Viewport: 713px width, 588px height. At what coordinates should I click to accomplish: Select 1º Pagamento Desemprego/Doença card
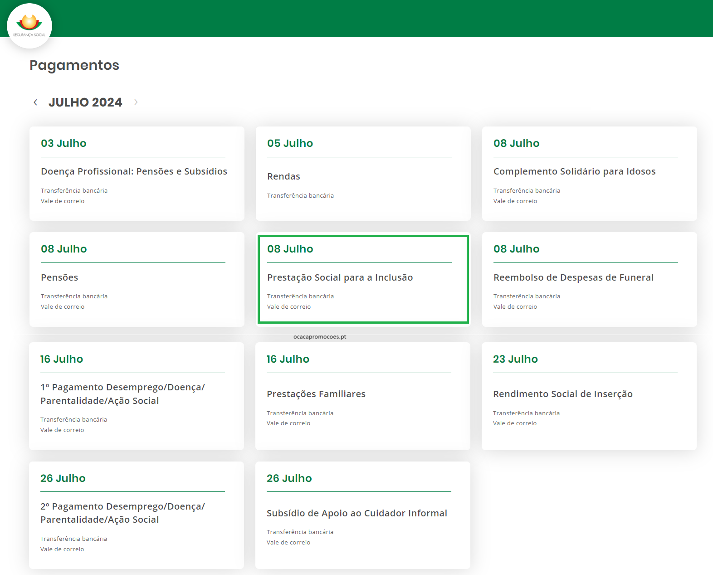(x=122, y=394)
